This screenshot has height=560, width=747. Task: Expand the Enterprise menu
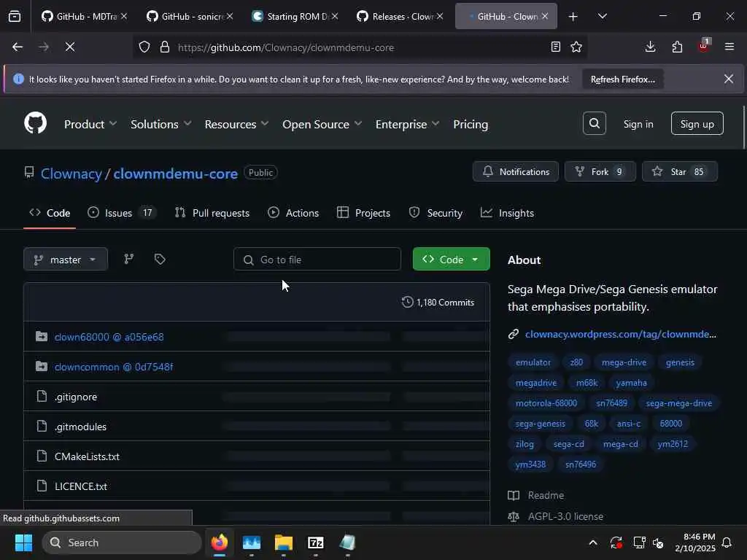point(407,124)
